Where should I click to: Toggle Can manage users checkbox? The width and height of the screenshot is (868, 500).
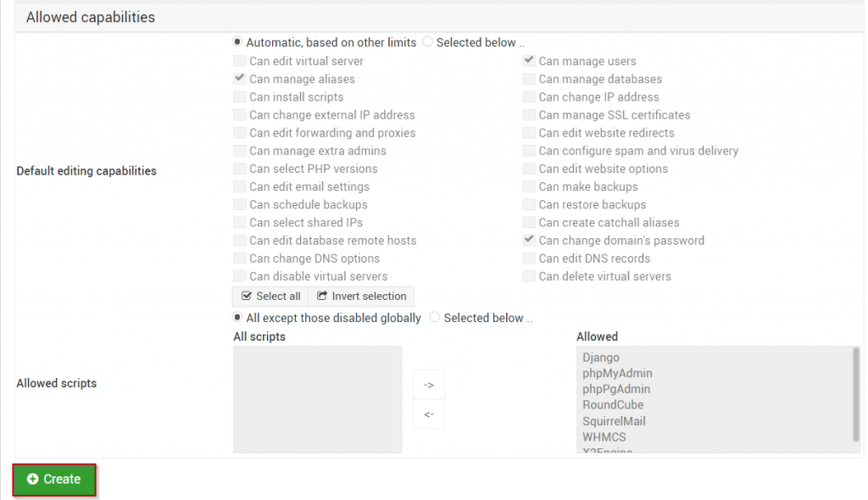[529, 61]
